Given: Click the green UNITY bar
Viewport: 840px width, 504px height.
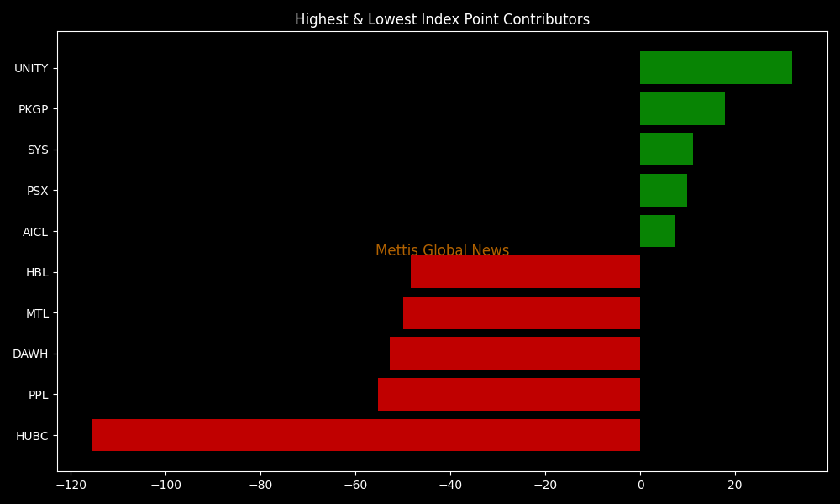Looking at the screenshot, I should [x=716, y=67].
